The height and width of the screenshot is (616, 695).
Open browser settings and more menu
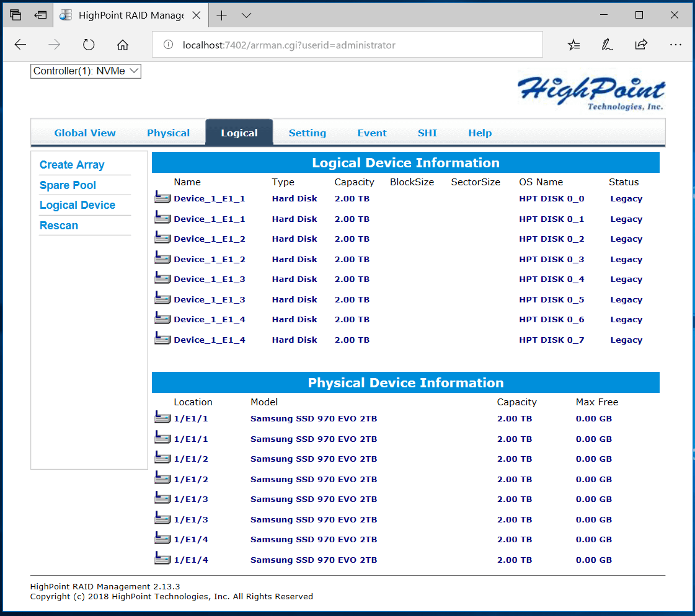point(676,45)
